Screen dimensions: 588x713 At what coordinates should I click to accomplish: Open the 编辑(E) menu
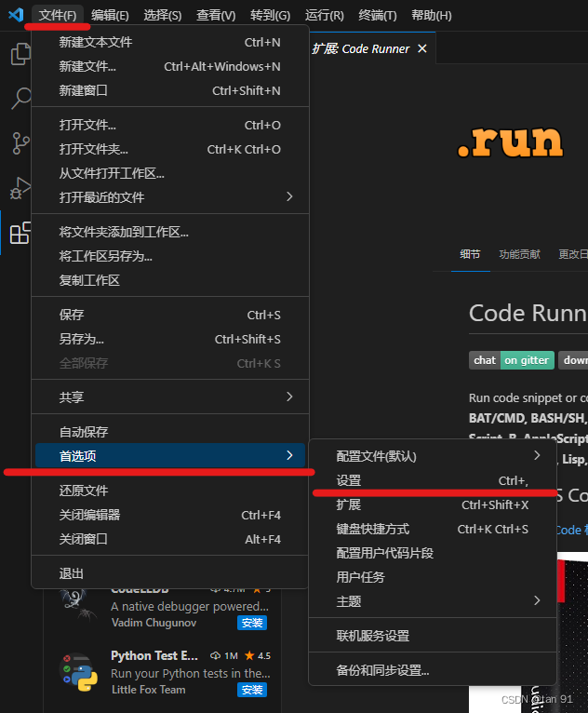pyautogui.click(x=110, y=16)
